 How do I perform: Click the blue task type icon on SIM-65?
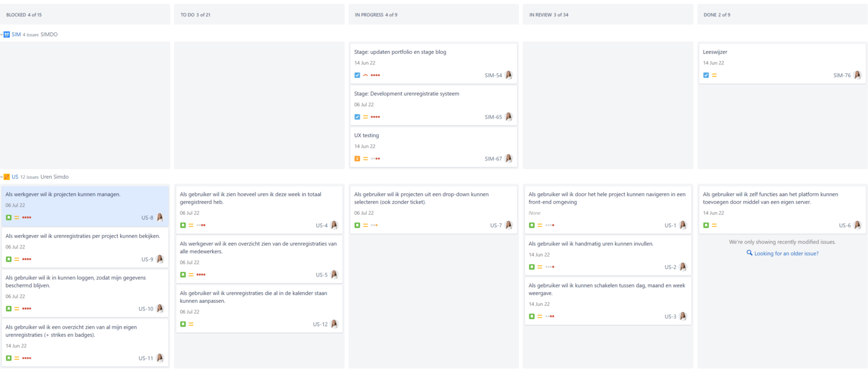(357, 117)
